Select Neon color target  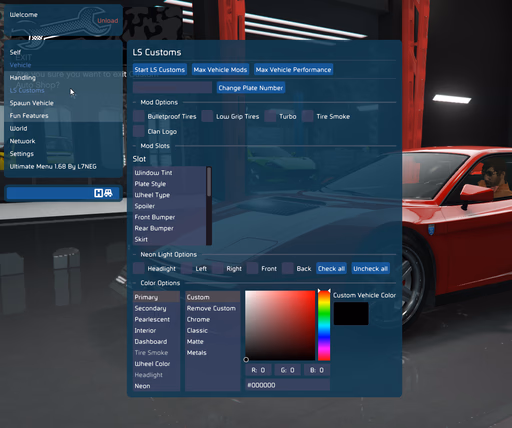click(x=156, y=386)
